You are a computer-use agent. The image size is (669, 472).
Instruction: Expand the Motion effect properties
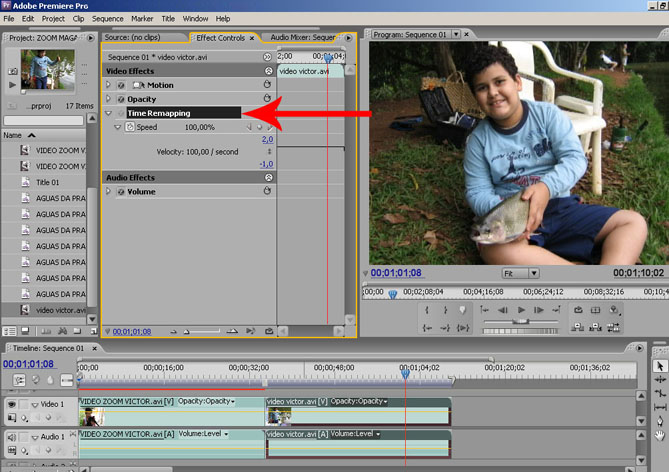pos(108,86)
